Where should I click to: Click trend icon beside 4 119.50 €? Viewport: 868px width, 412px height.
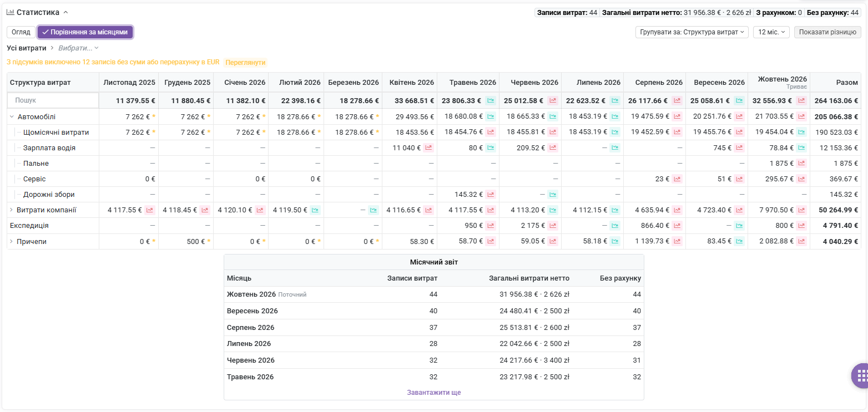tap(315, 210)
